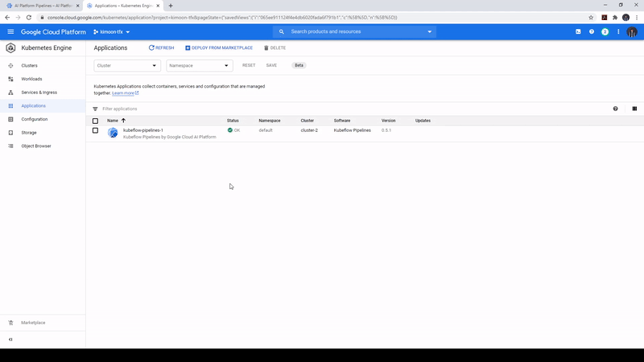This screenshot has width=644, height=362.
Task: Click the browser address bar URL
Action: click(x=222, y=18)
